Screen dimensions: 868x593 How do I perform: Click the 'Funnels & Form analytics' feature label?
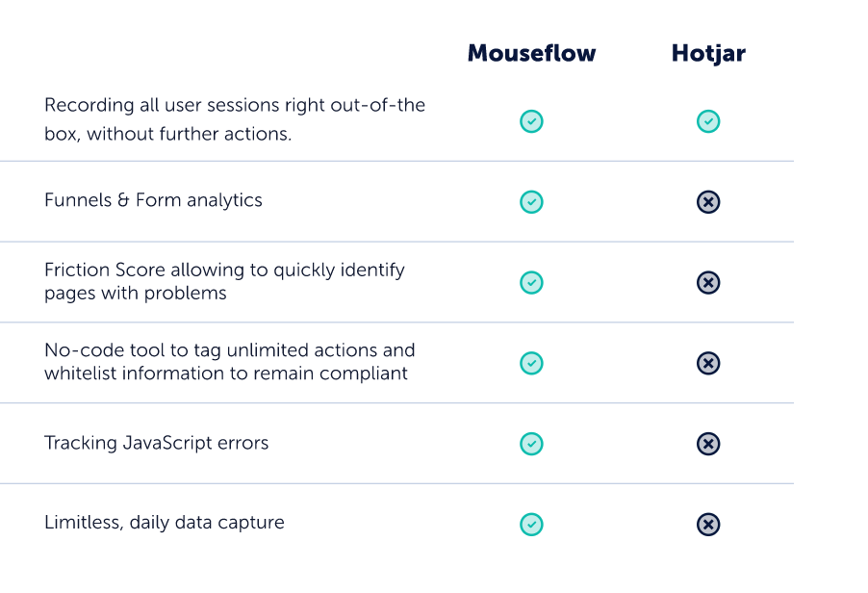click(153, 200)
